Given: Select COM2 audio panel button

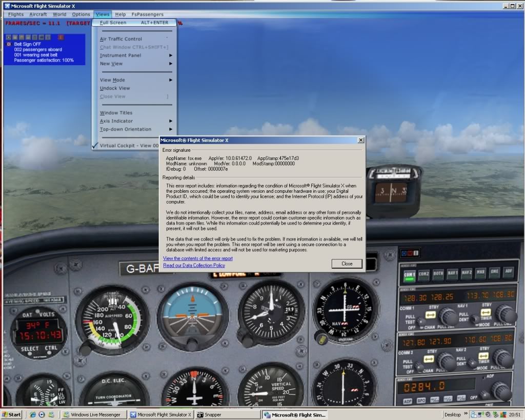Looking at the screenshot, I should coord(423,274).
